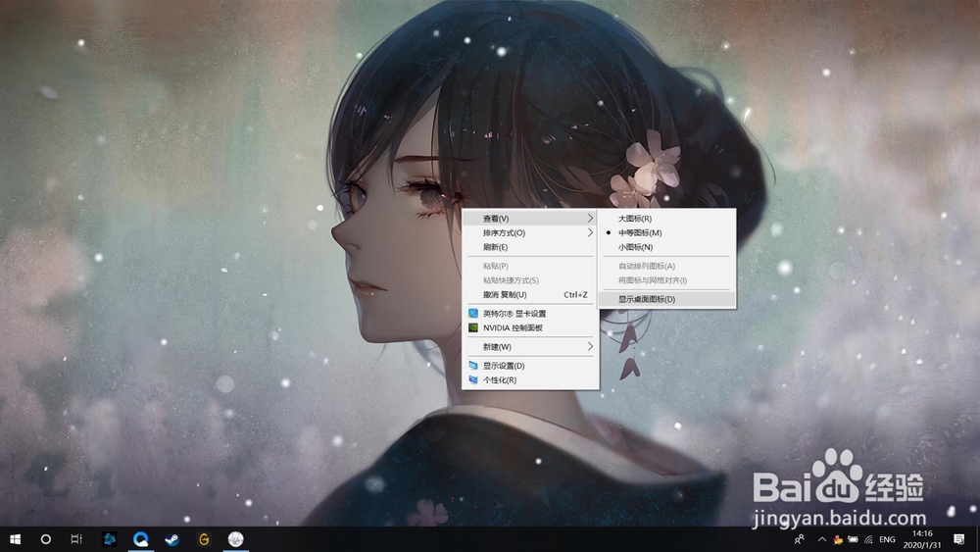Select 中等图标(M) medium icons
Image resolution: width=980 pixels, height=552 pixels.
pos(667,232)
